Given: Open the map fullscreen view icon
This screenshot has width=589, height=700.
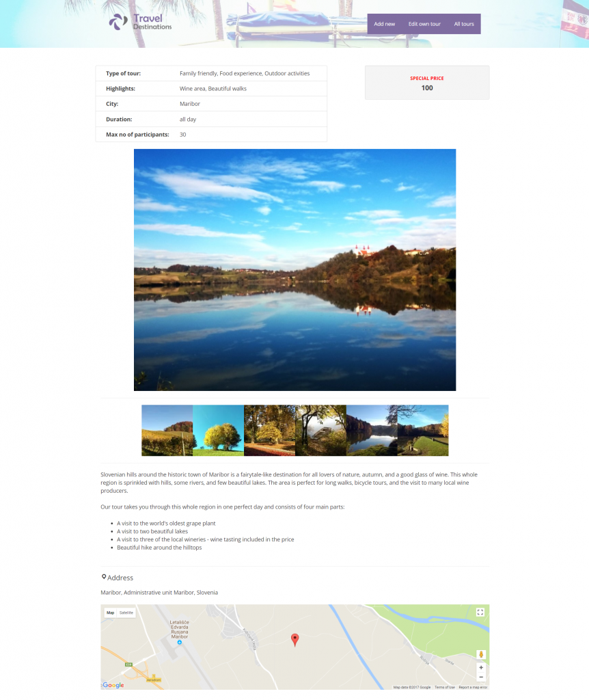Looking at the screenshot, I should click(480, 612).
